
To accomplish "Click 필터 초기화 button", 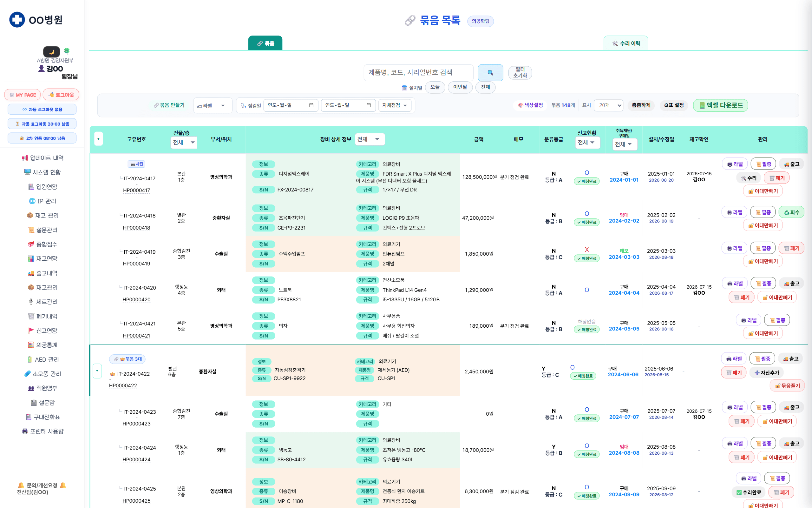I will tap(520, 73).
